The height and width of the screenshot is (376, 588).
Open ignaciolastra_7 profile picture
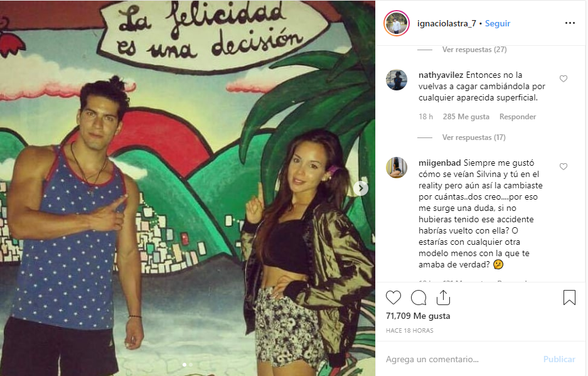(x=397, y=23)
